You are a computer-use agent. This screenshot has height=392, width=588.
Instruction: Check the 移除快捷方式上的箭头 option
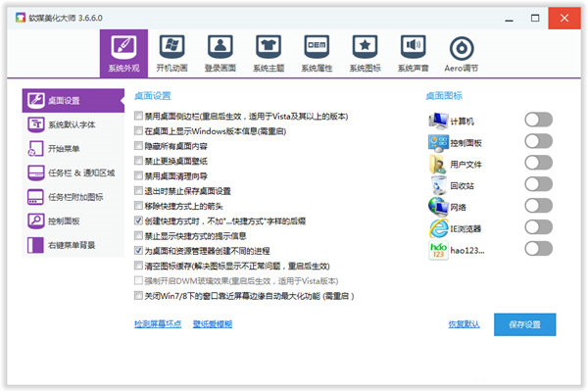(139, 206)
